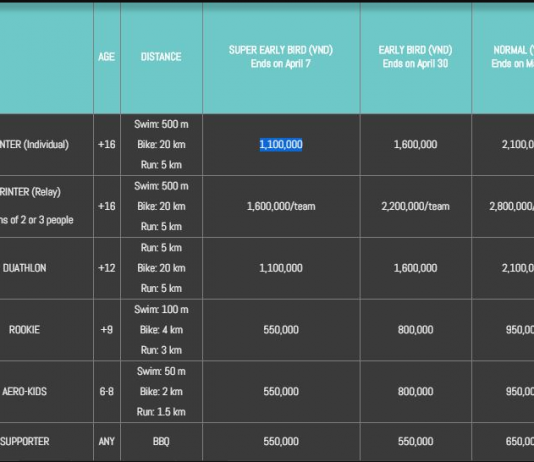Select the Sprinter Relay 1,600,000/team price
This screenshot has height=462, width=534.
pyautogui.click(x=281, y=206)
